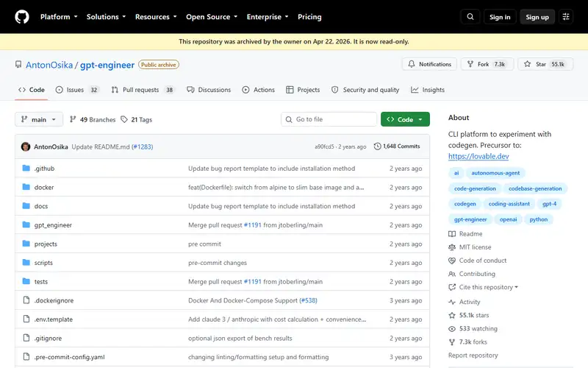This screenshot has height=368, width=588.
Task: Expand the main branch selector
Action: point(39,119)
